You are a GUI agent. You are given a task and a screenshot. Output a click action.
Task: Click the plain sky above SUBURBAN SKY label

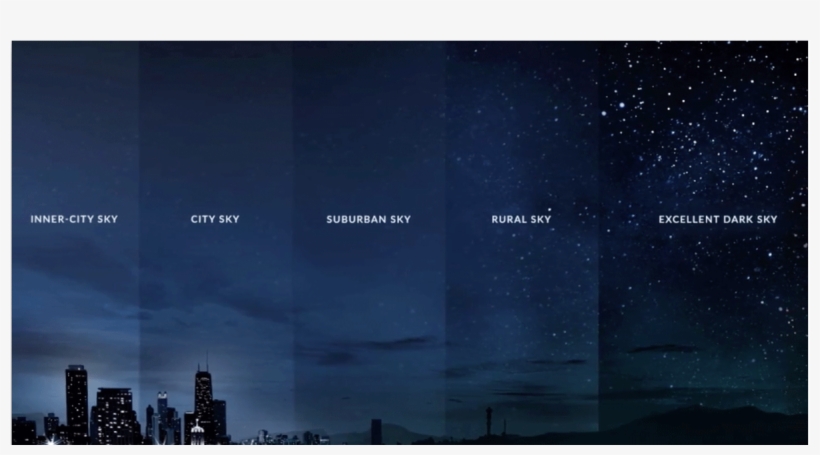click(x=368, y=120)
